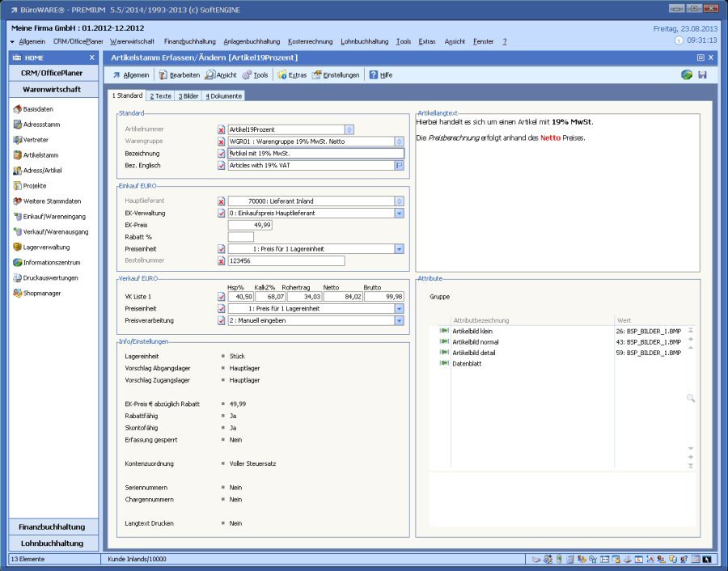Viewport: 728px width, 571px height.
Task: Click the empty Rabatt % field
Action: [240, 237]
